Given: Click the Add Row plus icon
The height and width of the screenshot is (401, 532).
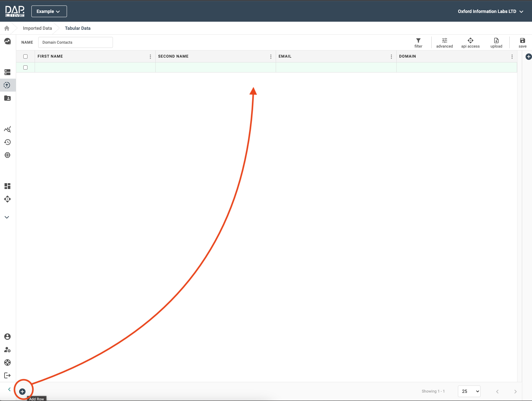Looking at the screenshot, I should coord(22,392).
